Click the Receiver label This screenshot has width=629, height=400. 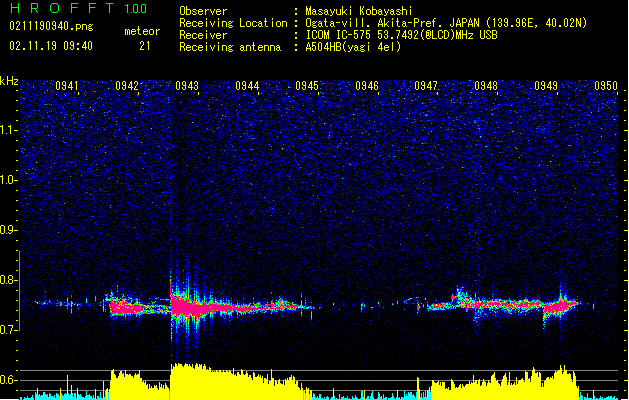(203, 35)
